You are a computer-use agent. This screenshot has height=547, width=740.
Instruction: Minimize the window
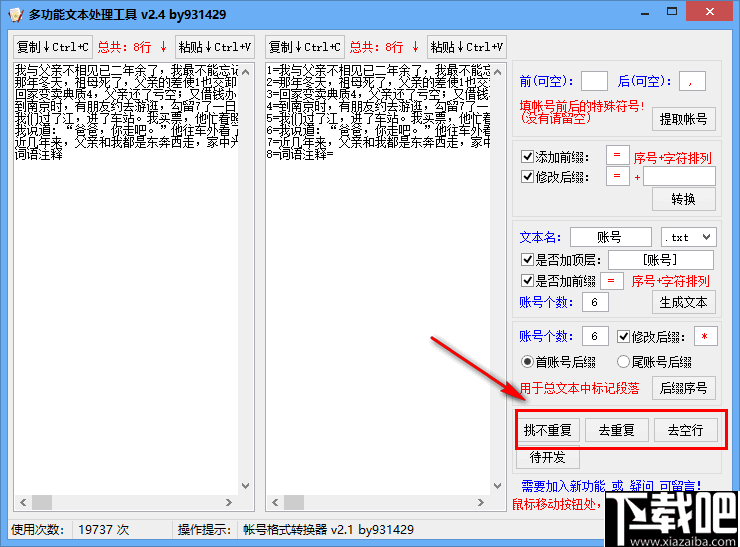(x=645, y=13)
